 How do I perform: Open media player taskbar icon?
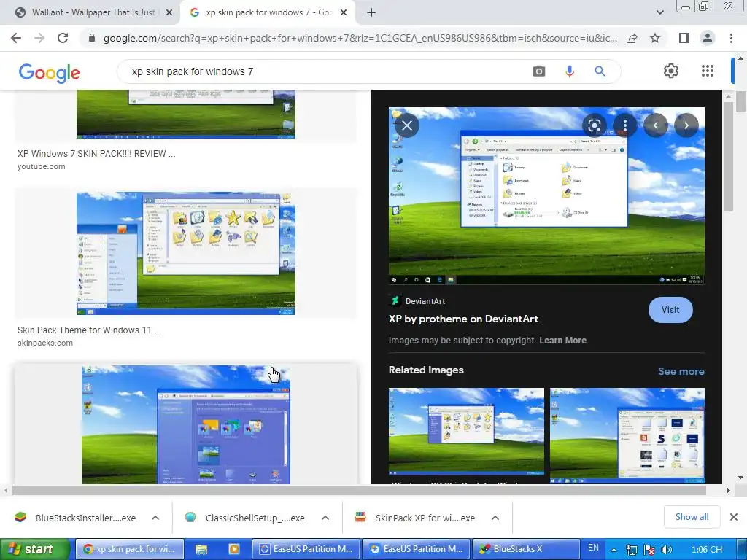pos(234,549)
